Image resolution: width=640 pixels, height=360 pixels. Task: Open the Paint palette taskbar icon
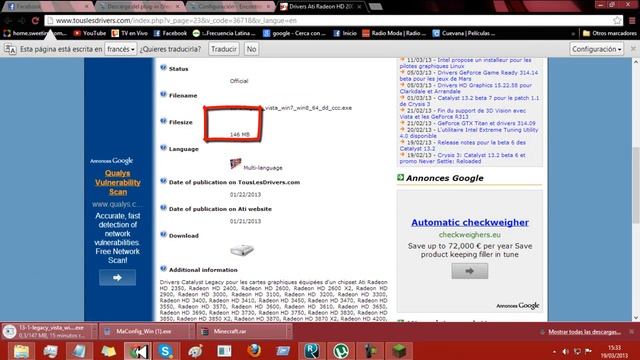click(195, 351)
